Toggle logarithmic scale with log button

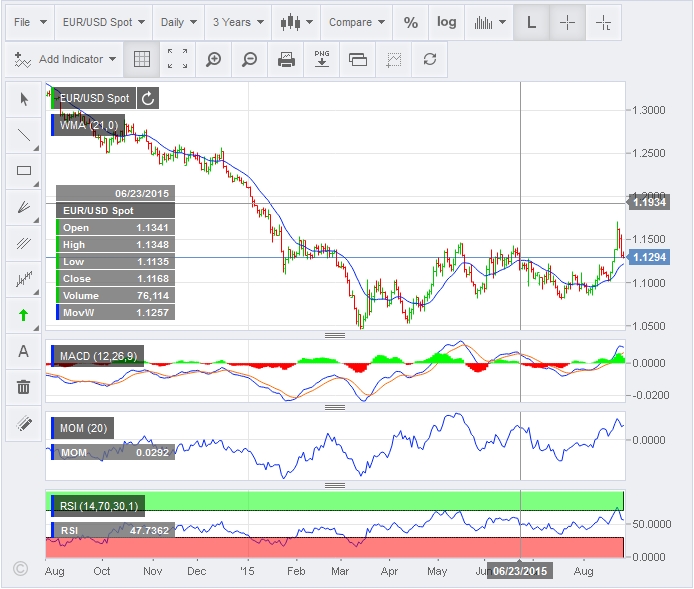(x=447, y=22)
